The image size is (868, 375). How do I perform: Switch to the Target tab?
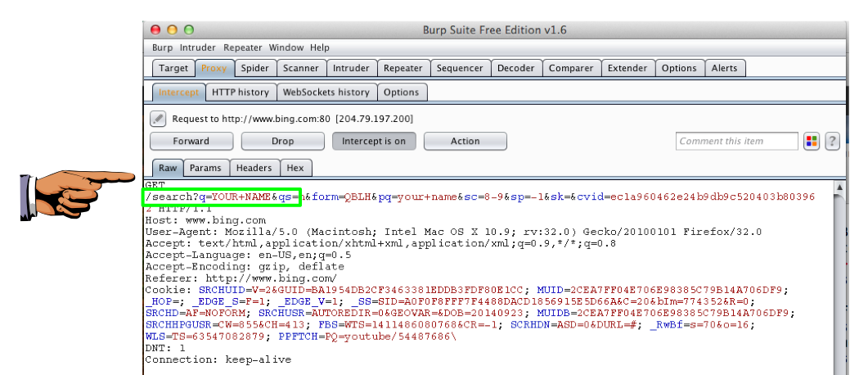click(173, 68)
